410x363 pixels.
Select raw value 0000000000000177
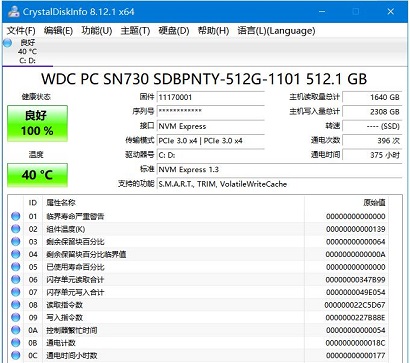[x=356, y=355]
